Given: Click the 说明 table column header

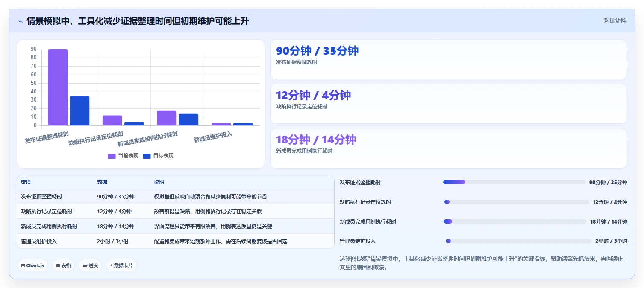Looking at the screenshot, I should (x=159, y=182).
